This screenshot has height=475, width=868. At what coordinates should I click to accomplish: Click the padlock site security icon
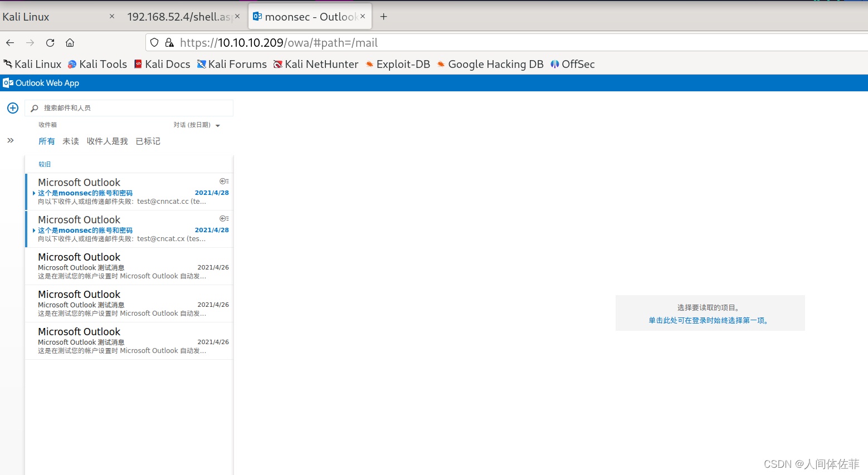(169, 43)
